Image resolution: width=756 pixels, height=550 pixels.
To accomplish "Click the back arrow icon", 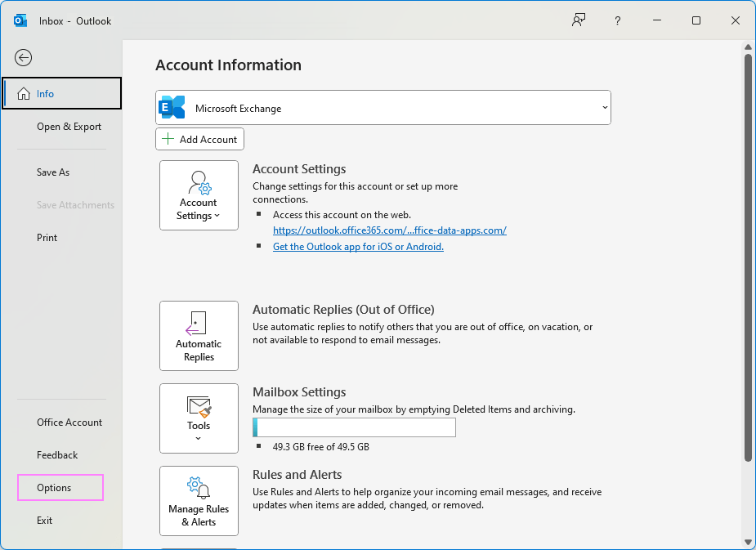I will coord(23,57).
